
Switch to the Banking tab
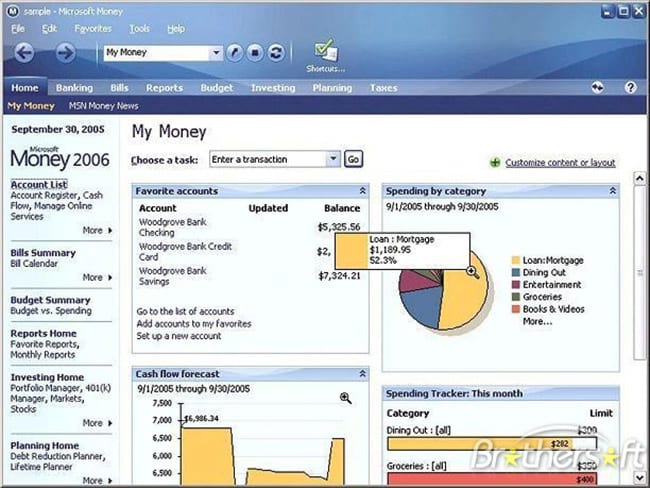(x=74, y=88)
